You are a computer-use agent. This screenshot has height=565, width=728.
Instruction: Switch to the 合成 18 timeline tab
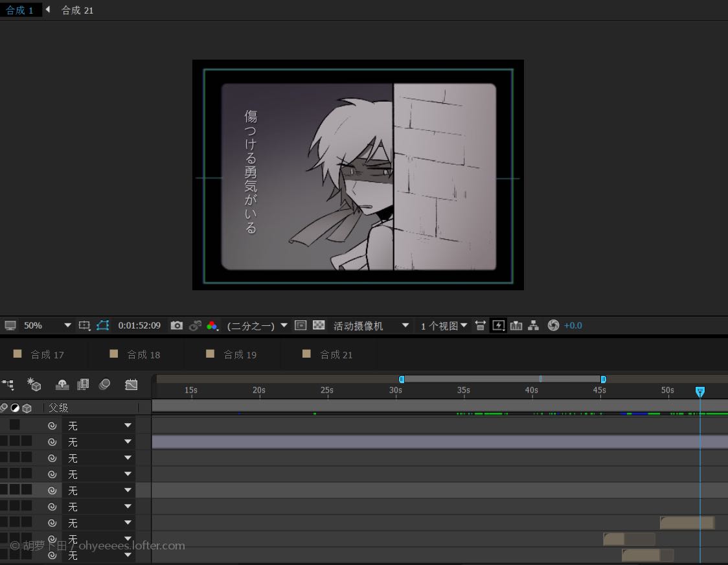coord(144,355)
